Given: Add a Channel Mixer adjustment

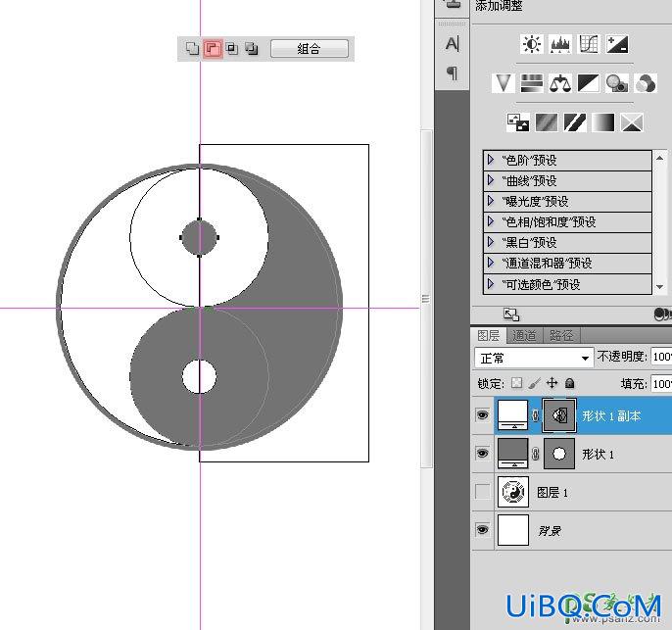Looking at the screenshot, I should point(646,82).
